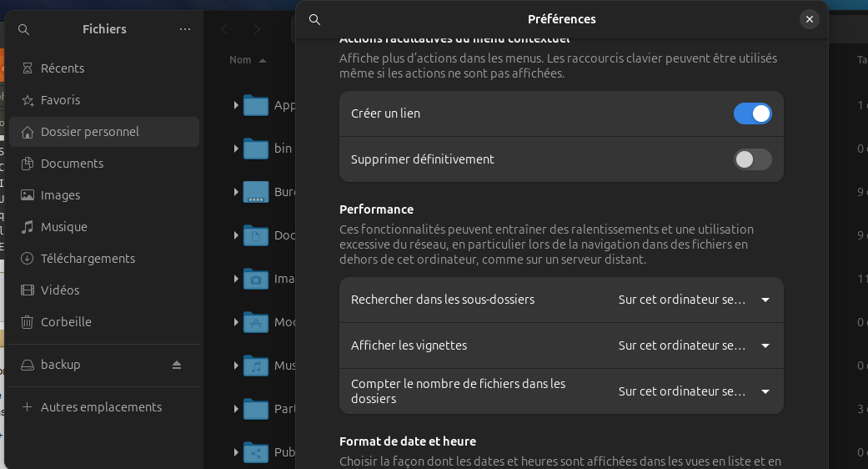Disable the Créer un lien switch
868x469 pixels.
752,113
